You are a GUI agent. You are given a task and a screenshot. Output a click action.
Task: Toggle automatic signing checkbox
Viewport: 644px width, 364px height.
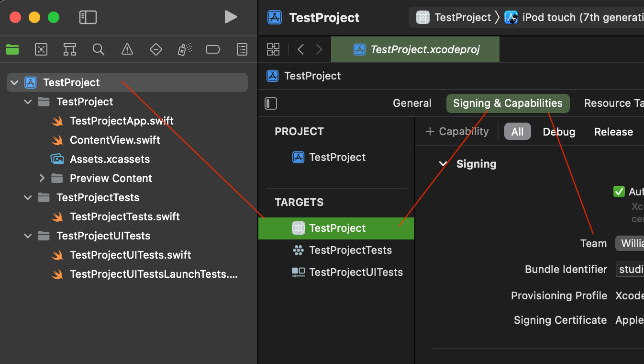[619, 192]
